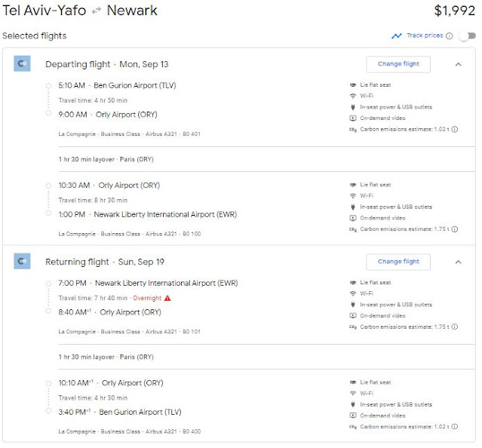482x448 pixels.
Task: Open emissions info for TLV–ORY departing leg
Action: (x=455, y=130)
